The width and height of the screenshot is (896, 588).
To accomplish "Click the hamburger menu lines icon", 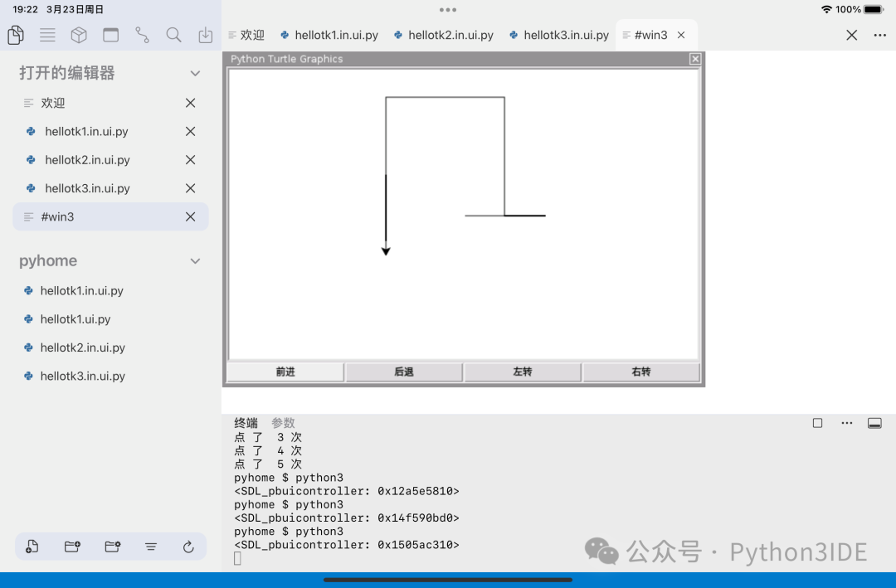I will (47, 35).
